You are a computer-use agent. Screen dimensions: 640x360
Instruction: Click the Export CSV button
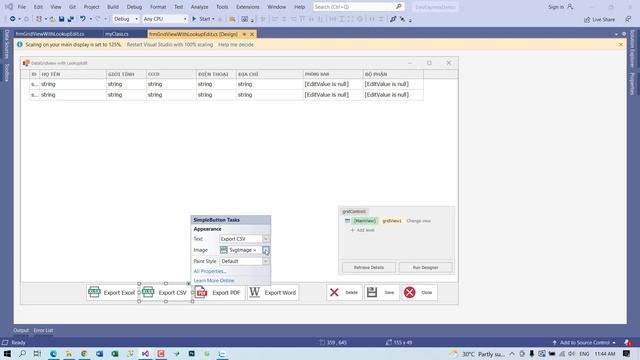166,292
